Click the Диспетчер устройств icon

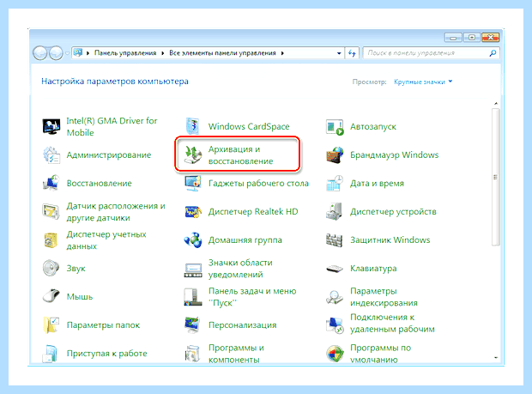click(335, 212)
